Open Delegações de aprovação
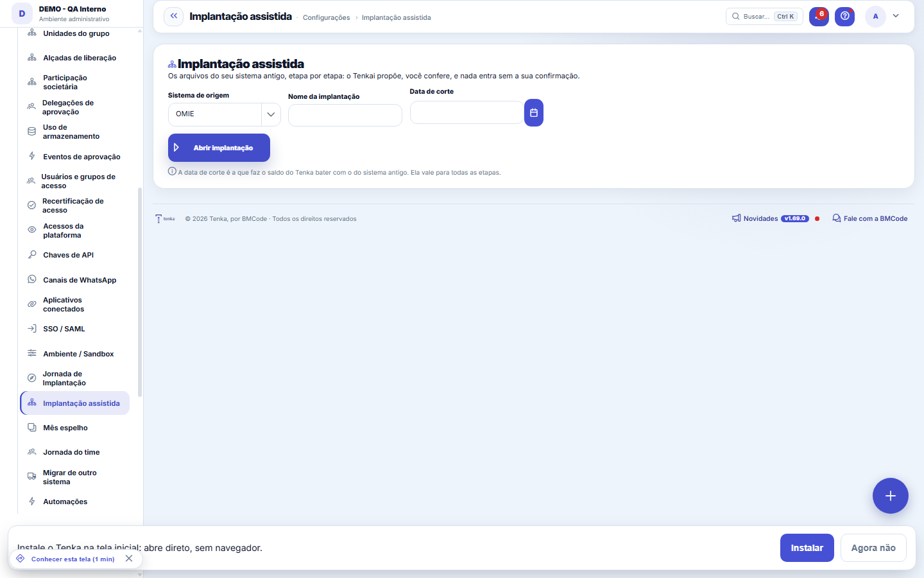Image resolution: width=924 pixels, height=578 pixels. [74, 107]
